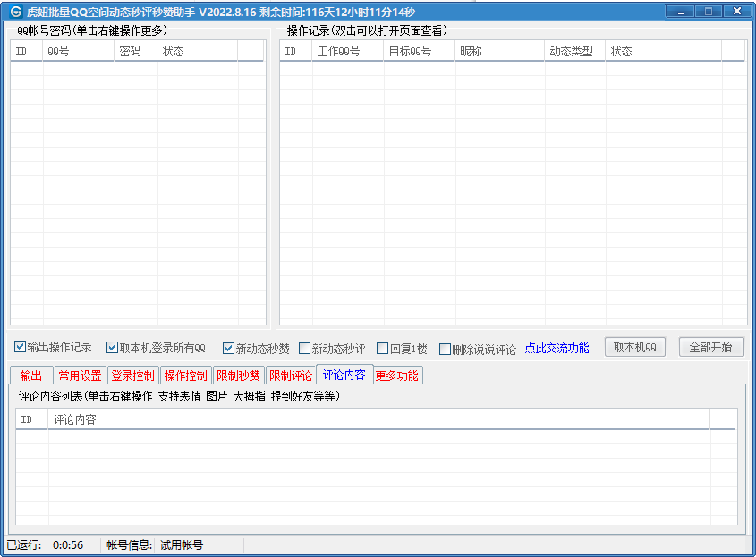Click the 0:0:56 running time value
Screen dimensions: 756x557
pyautogui.click(x=68, y=545)
